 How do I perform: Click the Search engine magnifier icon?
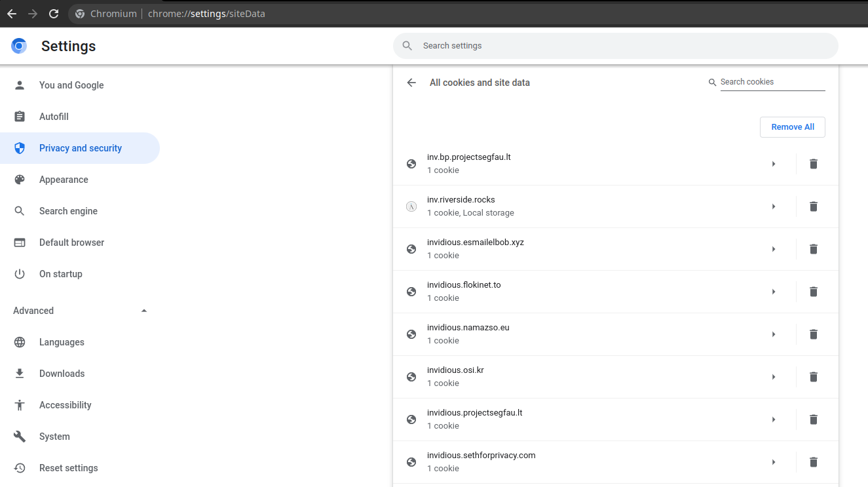20,211
